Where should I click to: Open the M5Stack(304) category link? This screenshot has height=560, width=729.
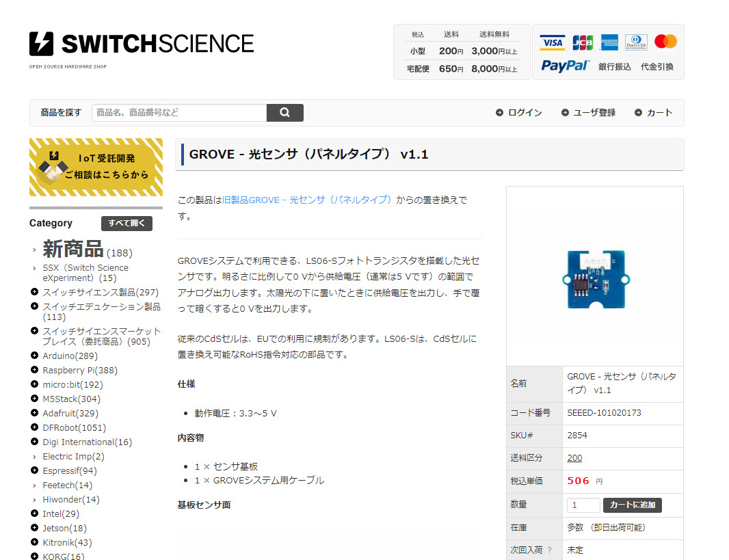point(72,399)
